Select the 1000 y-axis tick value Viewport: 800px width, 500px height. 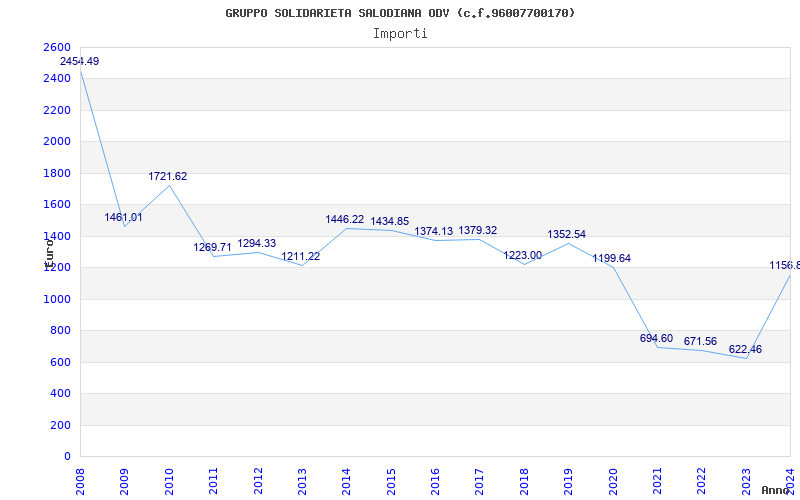point(57,299)
